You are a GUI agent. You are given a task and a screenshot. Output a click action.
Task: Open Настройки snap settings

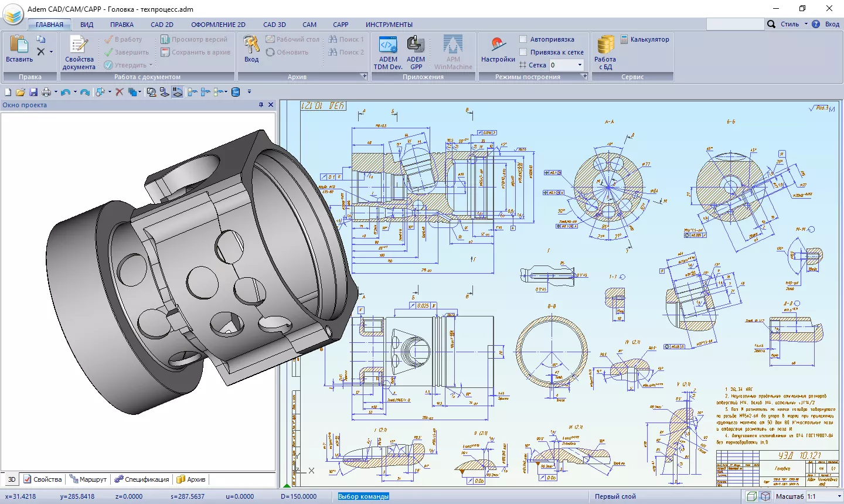coord(498,49)
